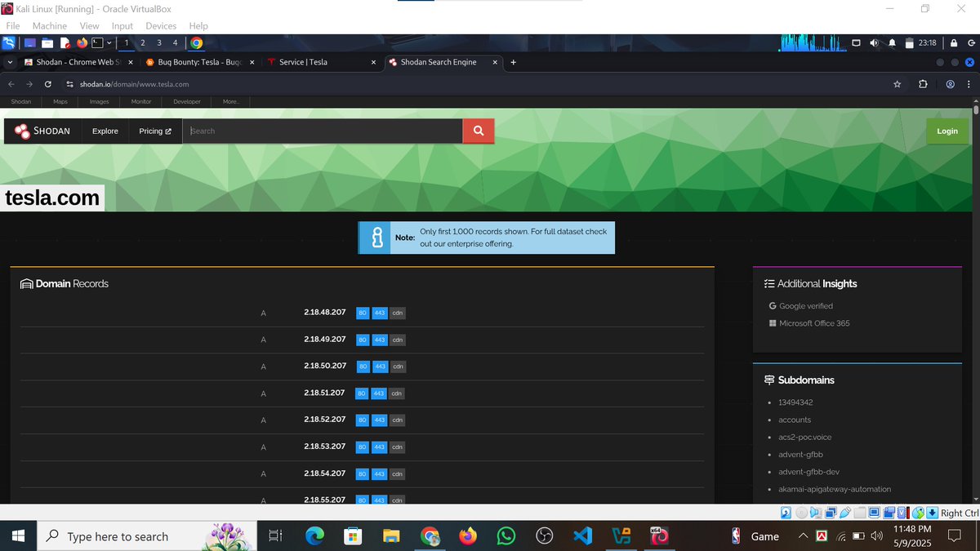Open VirtualBox Input menu
980x551 pixels.
point(122,26)
